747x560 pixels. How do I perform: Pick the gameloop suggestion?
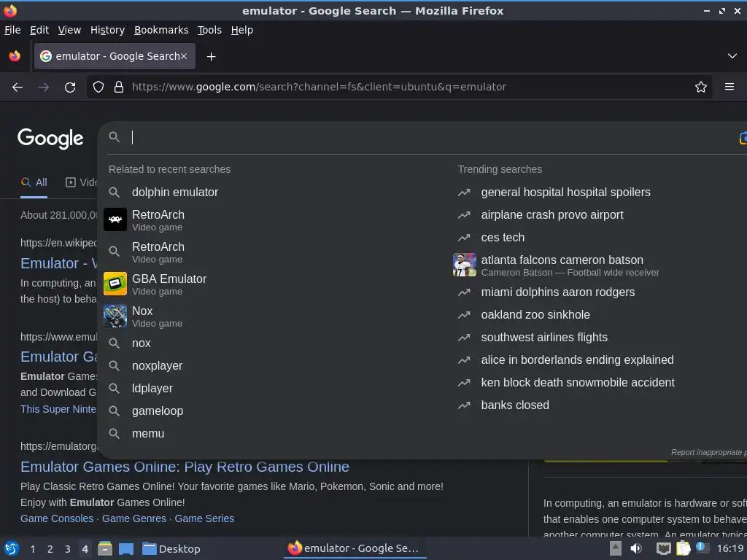tap(158, 411)
